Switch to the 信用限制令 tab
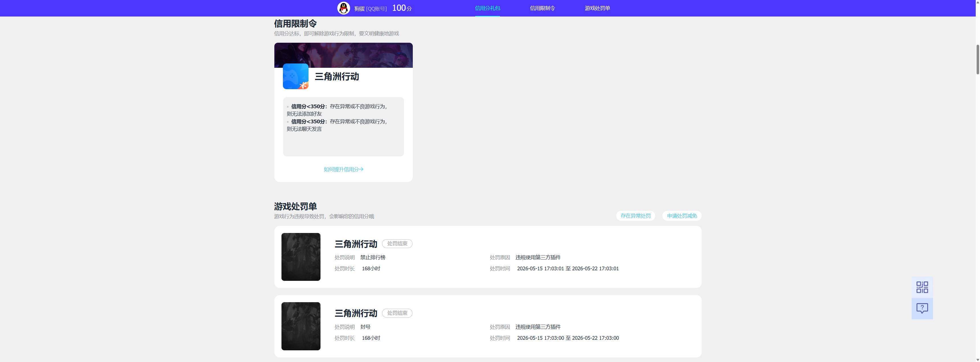Screen dimensions: 980x362 [542, 8]
